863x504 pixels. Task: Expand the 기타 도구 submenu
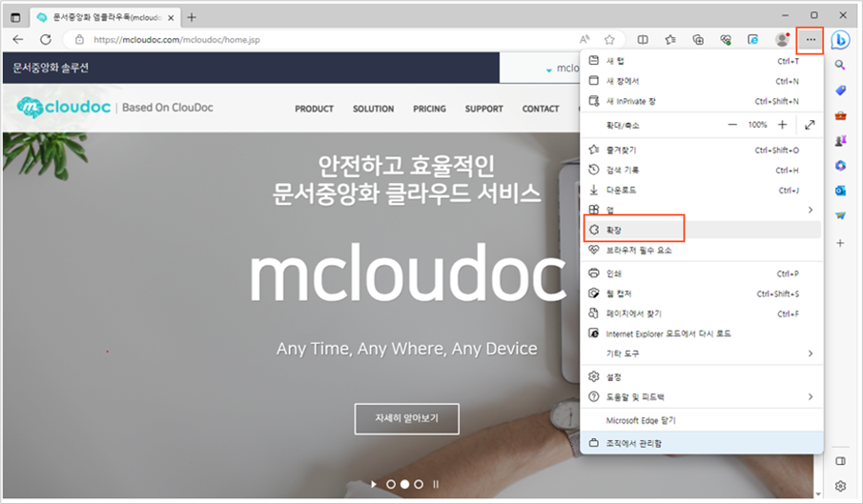click(x=702, y=353)
